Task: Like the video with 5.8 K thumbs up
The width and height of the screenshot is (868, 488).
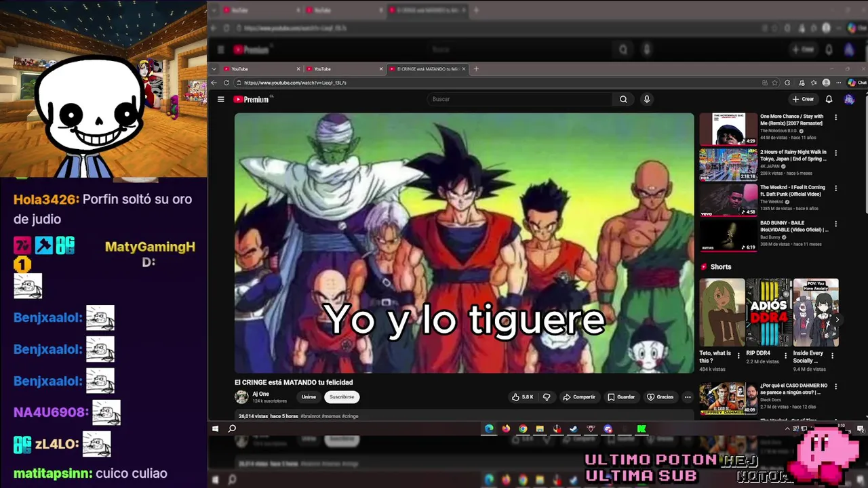Action: tap(522, 397)
